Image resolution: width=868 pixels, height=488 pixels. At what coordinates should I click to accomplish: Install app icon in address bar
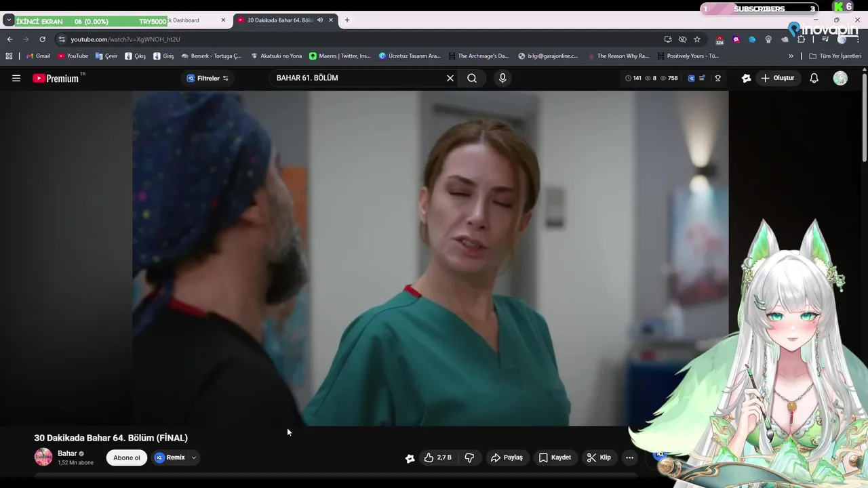pos(668,39)
